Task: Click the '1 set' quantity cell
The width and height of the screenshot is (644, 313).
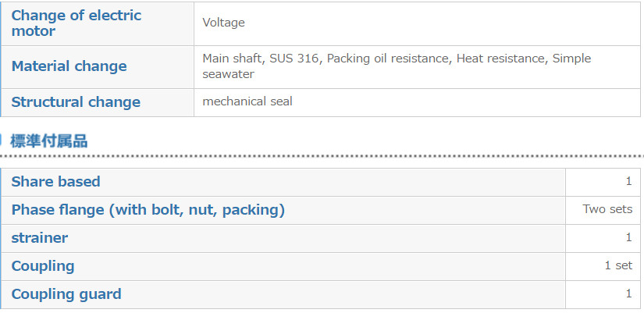Action: [603, 266]
